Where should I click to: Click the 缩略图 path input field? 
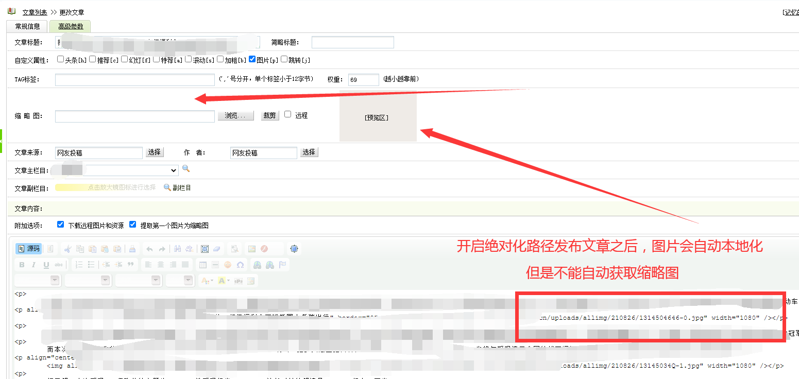(x=135, y=117)
